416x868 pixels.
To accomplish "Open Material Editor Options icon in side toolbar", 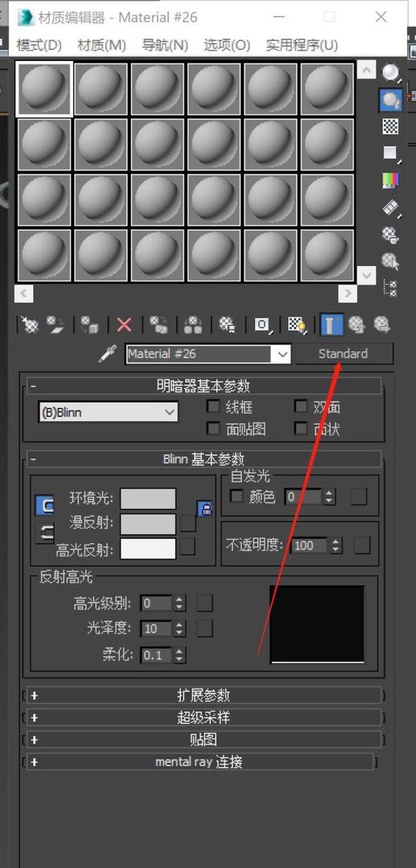I will 390,234.
